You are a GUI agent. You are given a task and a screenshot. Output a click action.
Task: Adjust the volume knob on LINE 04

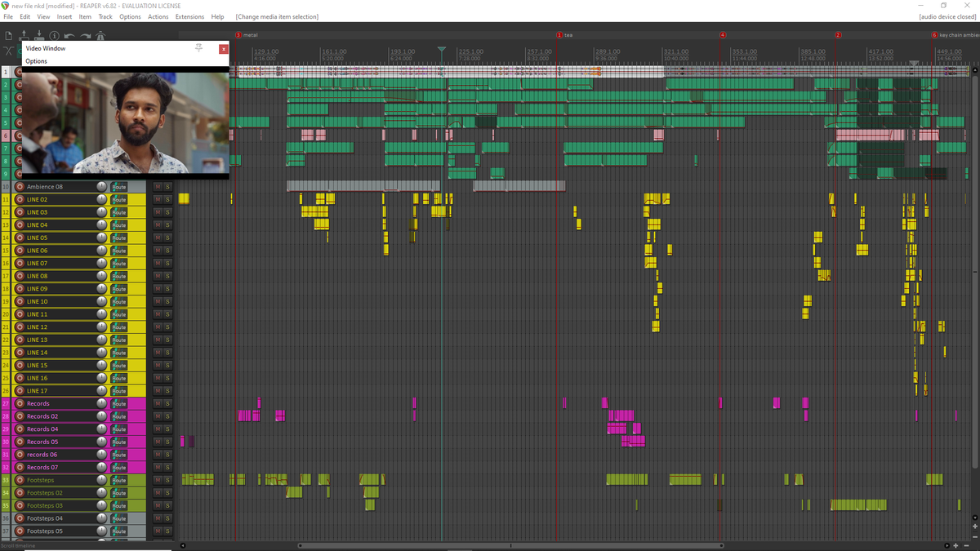[x=100, y=224]
